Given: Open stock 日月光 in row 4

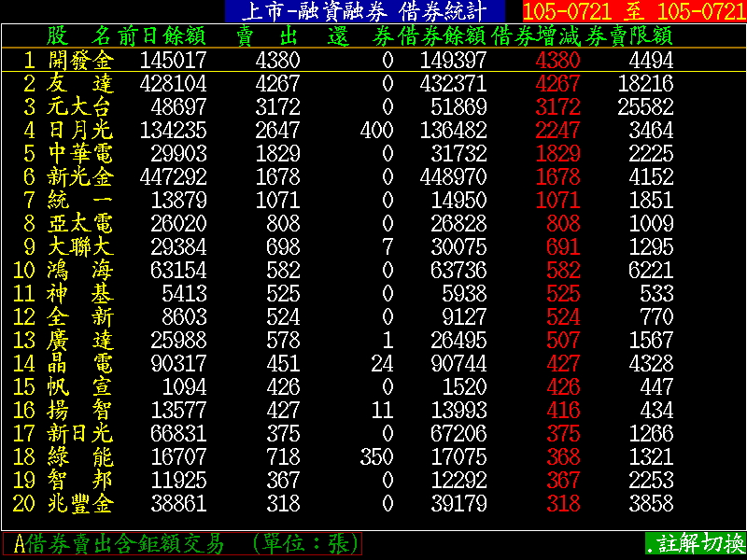Looking at the screenshot, I should pos(80,130).
